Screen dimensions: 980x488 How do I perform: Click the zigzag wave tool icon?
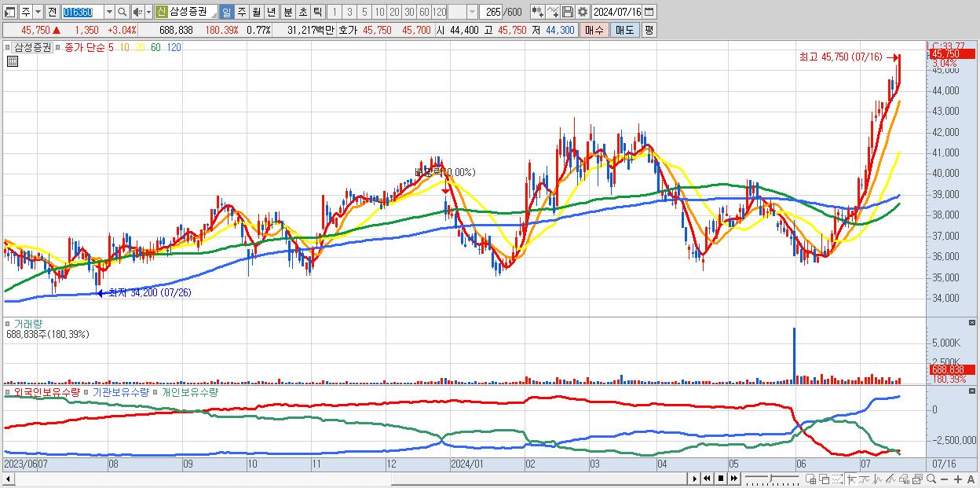pos(878,479)
